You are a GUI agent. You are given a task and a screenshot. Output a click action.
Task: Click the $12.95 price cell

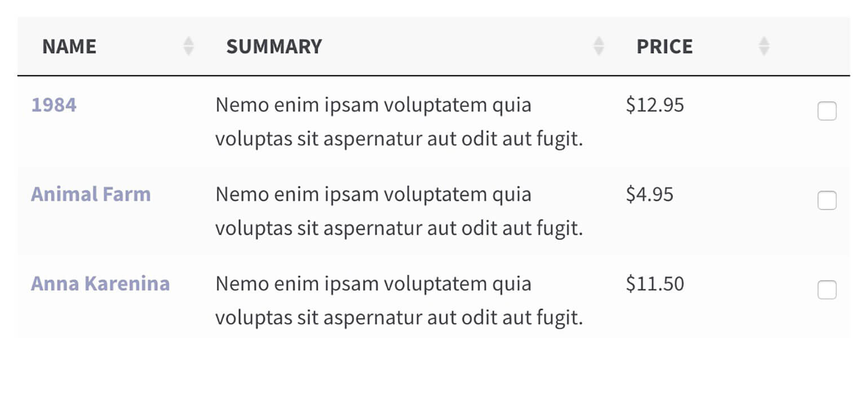click(x=654, y=105)
